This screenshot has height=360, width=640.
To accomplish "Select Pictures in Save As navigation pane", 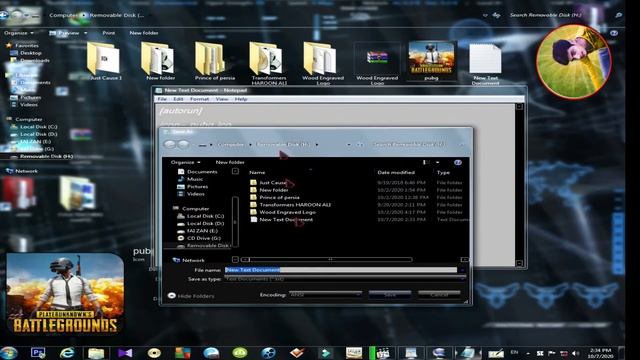I will pos(193,187).
